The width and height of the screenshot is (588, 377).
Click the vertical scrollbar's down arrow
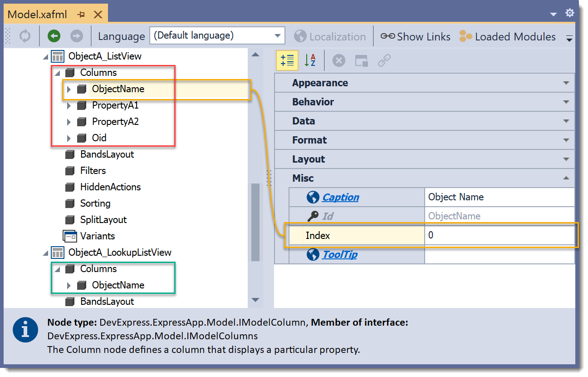(x=255, y=300)
